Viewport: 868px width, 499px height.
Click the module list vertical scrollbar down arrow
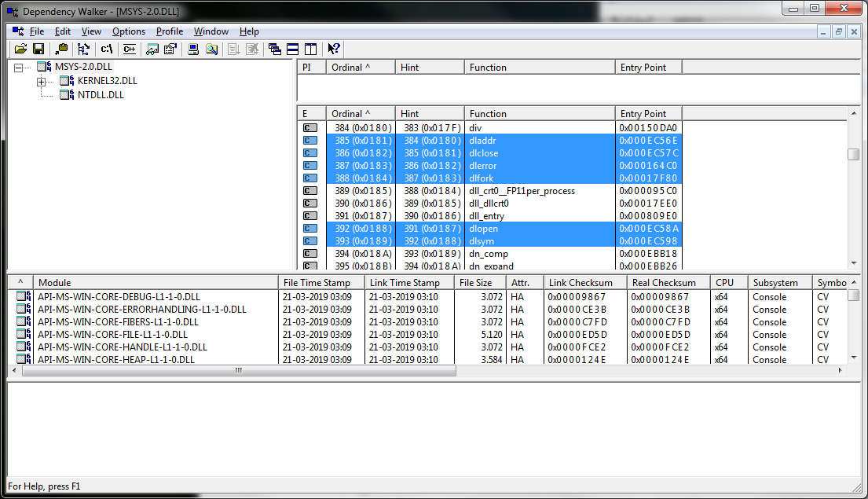[x=854, y=358]
